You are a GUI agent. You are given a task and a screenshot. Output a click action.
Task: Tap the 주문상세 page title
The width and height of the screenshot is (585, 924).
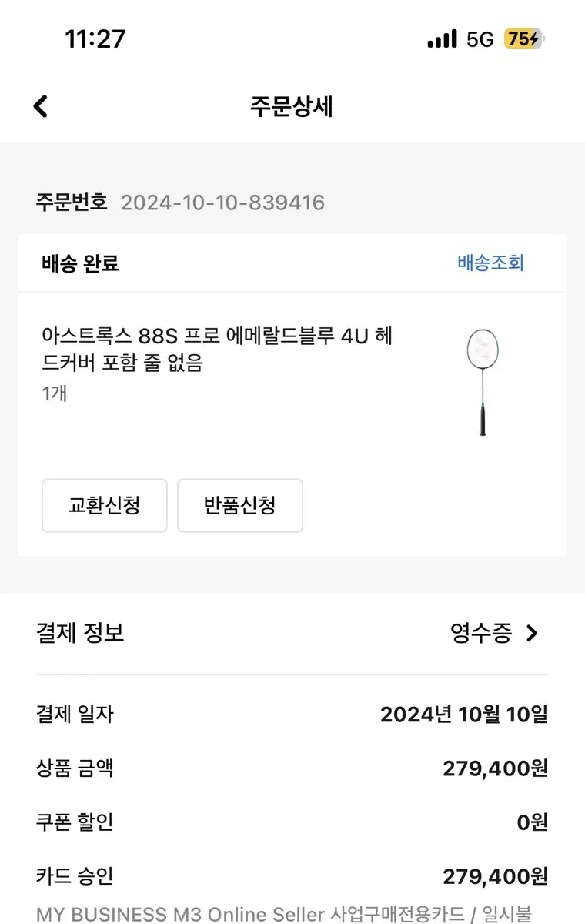click(x=292, y=106)
